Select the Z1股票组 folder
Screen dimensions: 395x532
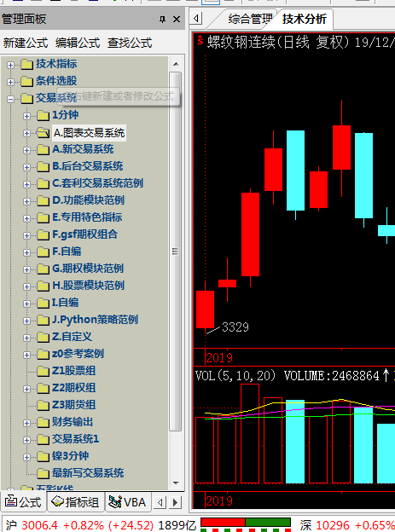pyautogui.click(x=73, y=371)
